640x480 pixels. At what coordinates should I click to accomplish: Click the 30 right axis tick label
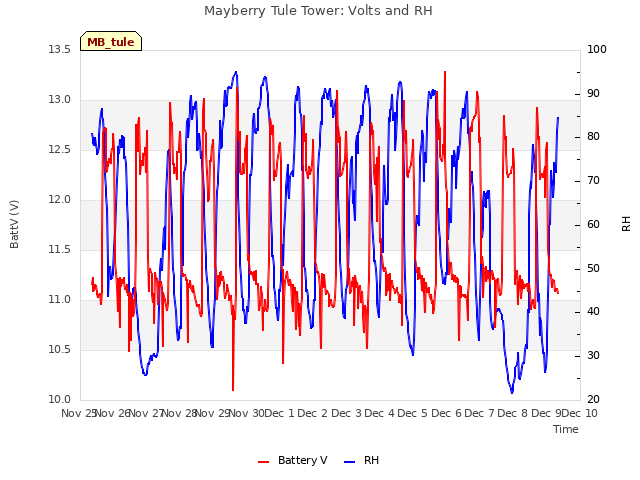[593, 356]
